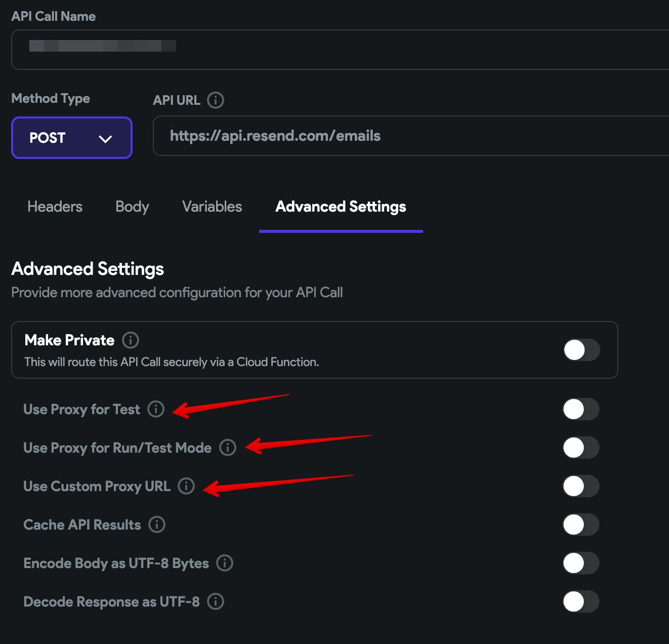The width and height of the screenshot is (669, 644).
Task: Show info for Use Custom Proxy URL
Action: pyautogui.click(x=186, y=486)
